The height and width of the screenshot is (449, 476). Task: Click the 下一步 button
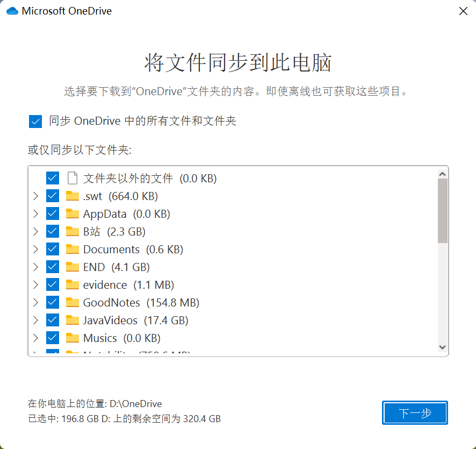pyautogui.click(x=415, y=413)
